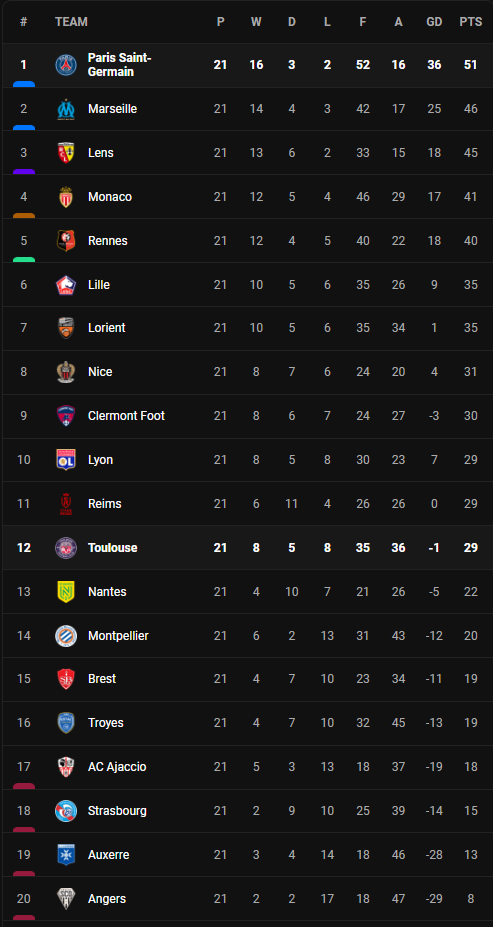Click the blue qualification marker under rank 1
Screen dimensions: 493x927
(24, 85)
